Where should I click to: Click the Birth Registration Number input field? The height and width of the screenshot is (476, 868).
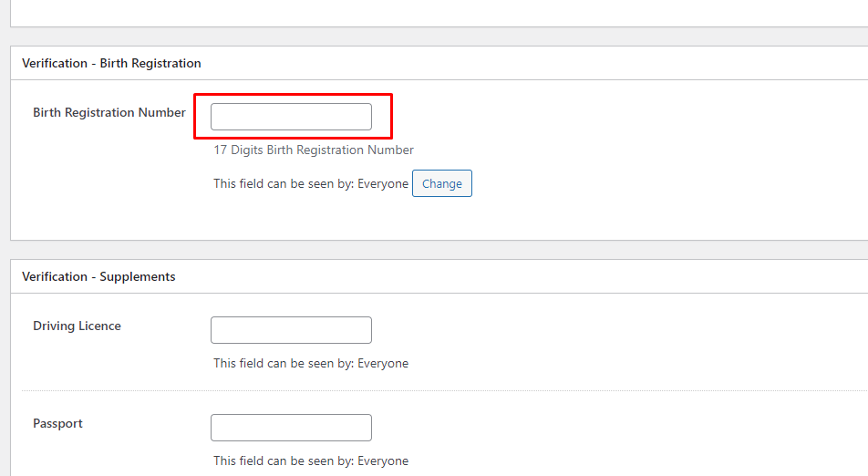(291, 117)
